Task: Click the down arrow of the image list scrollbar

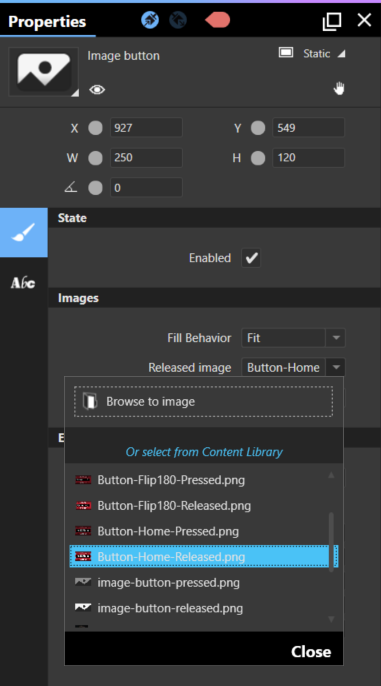Action: tap(331, 619)
